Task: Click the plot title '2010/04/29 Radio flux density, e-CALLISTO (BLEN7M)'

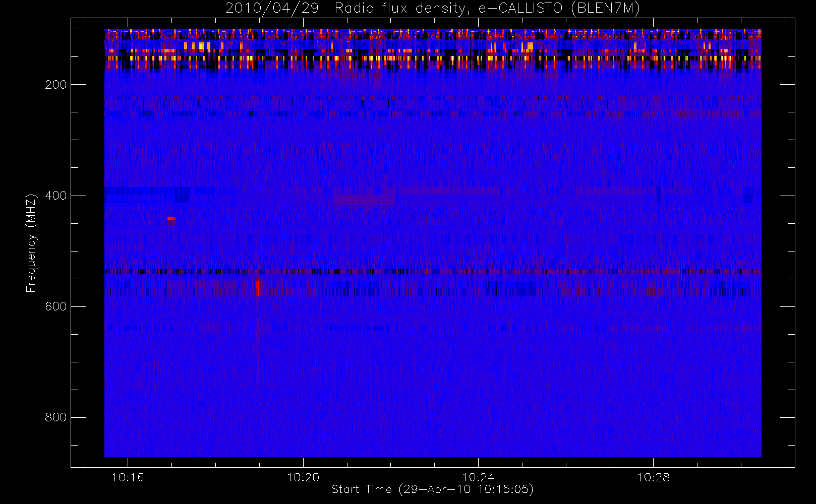Action: [x=433, y=8]
